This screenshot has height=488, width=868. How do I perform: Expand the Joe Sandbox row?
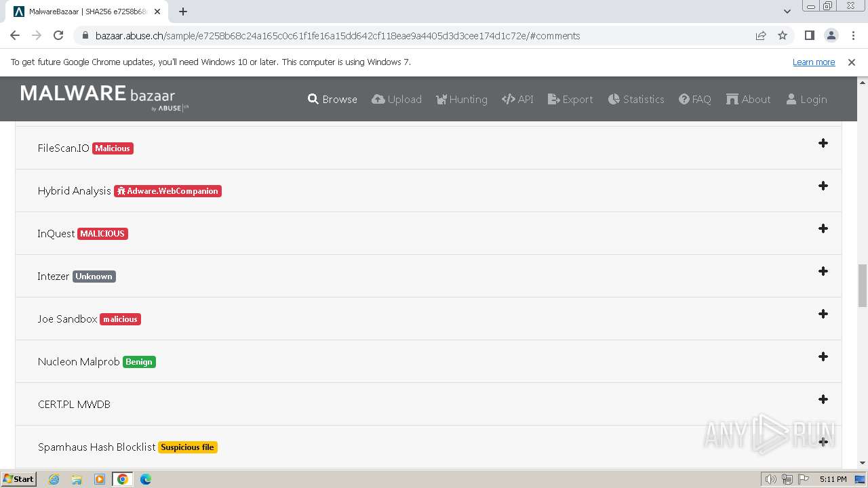[823, 314]
